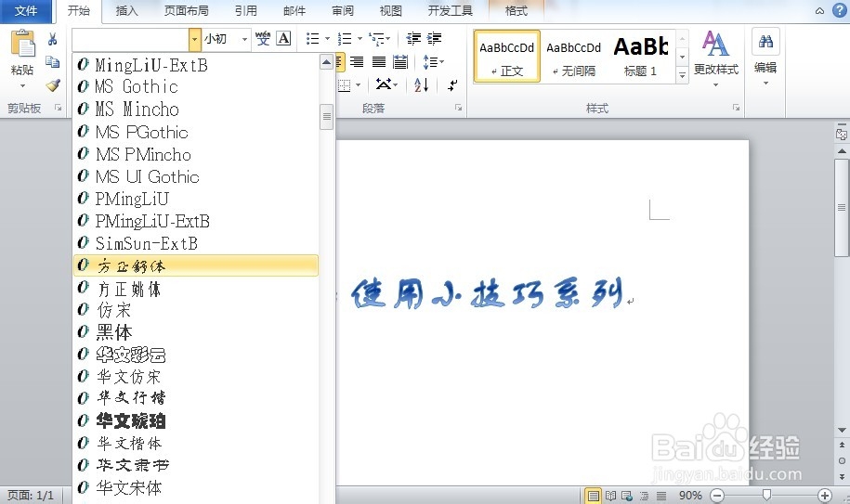Apply numbered list formatting
850x504 pixels.
tap(345, 38)
